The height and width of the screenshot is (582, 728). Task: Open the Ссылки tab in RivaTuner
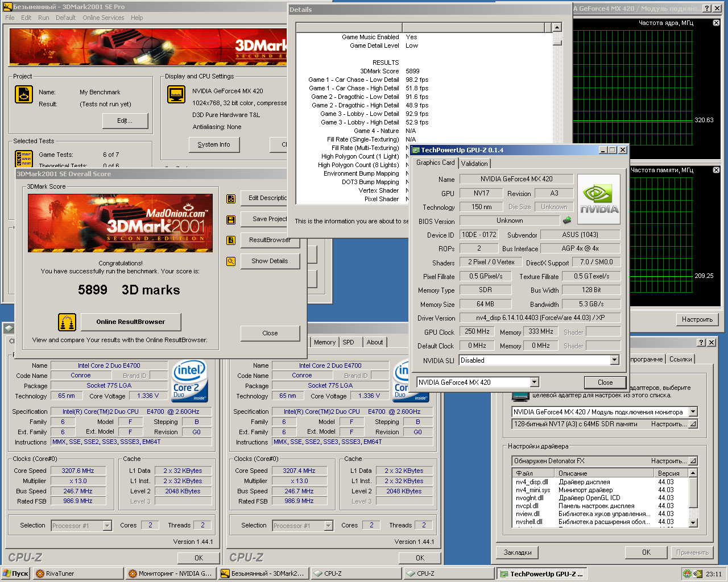click(680, 359)
